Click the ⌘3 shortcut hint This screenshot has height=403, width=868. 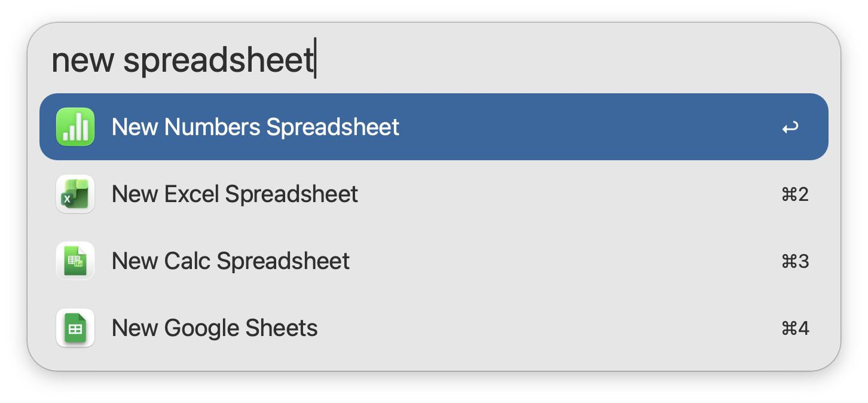[x=795, y=261]
